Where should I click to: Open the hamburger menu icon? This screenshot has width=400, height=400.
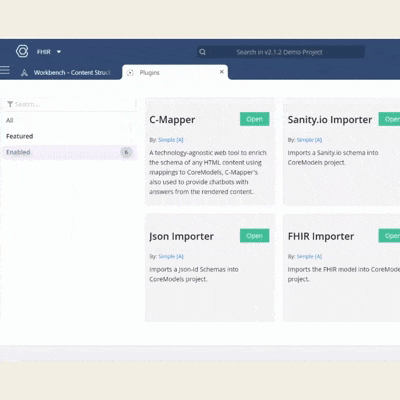coord(5,70)
